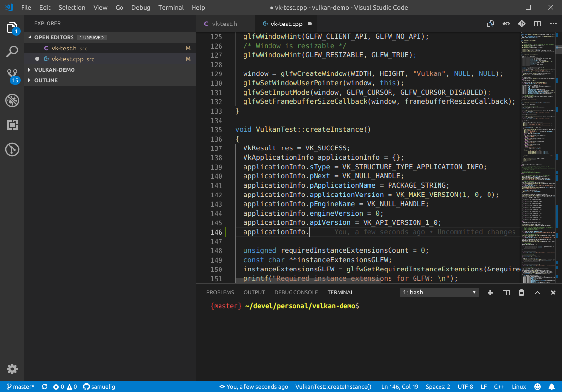Click the git blame 'You, a few seconds ago' status
Screen dimensions: 562x392
pyautogui.click(x=253, y=387)
